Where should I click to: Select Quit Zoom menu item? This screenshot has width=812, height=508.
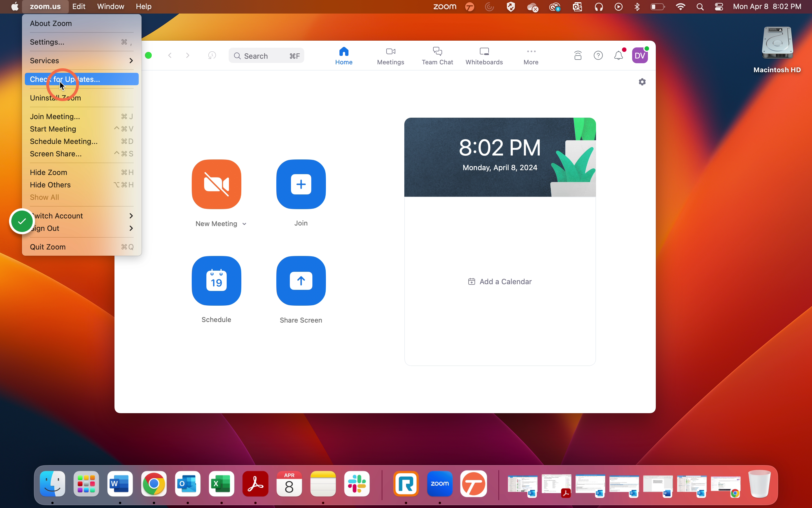pyautogui.click(x=81, y=247)
